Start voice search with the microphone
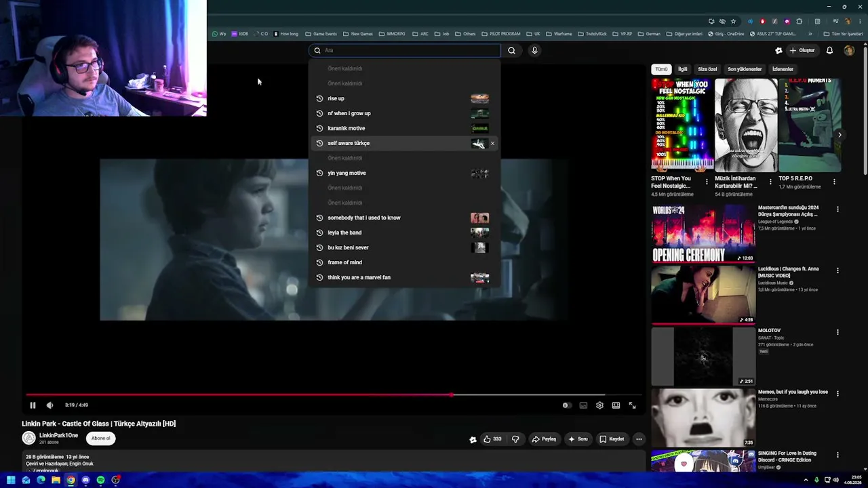 point(534,50)
